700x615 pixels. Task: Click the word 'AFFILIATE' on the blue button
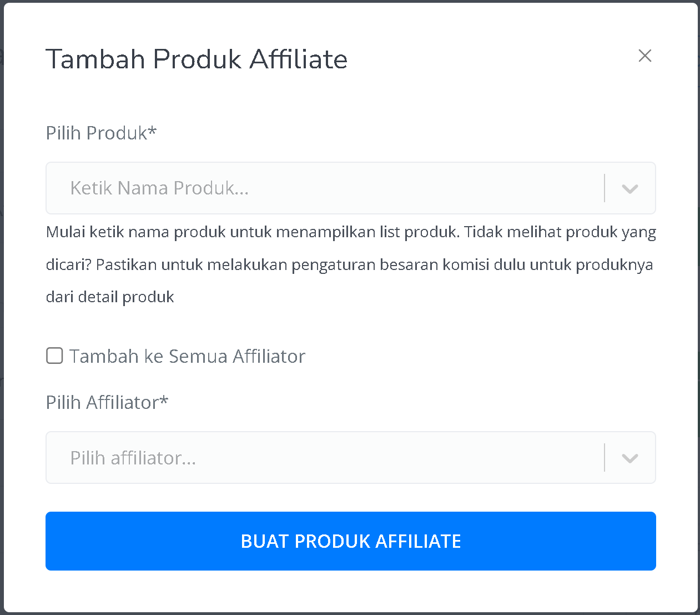418,541
